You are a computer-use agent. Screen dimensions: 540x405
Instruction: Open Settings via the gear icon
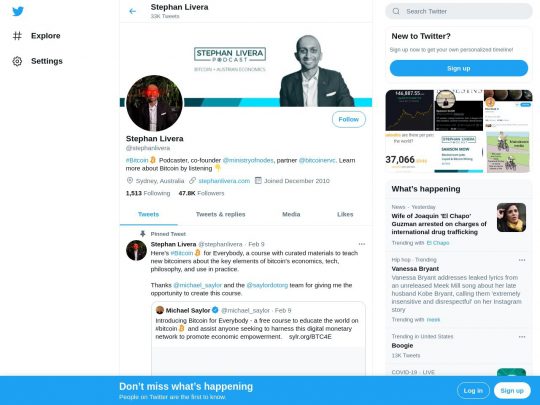point(17,61)
